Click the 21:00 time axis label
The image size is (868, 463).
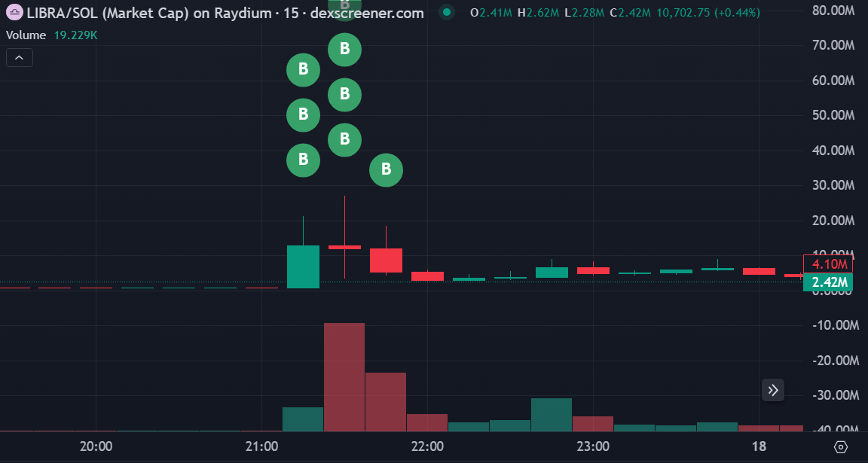pyautogui.click(x=261, y=446)
